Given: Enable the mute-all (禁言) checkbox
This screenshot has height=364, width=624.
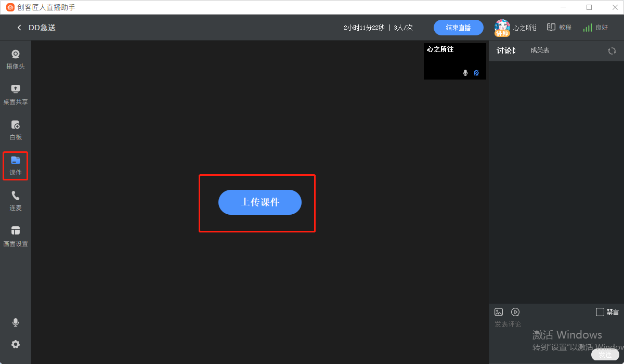Looking at the screenshot, I should tap(600, 312).
